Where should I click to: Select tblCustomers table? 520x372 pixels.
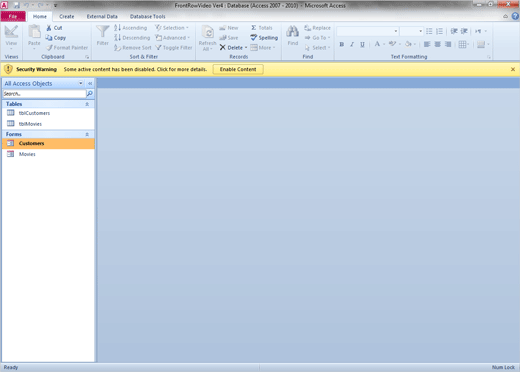click(x=48, y=113)
